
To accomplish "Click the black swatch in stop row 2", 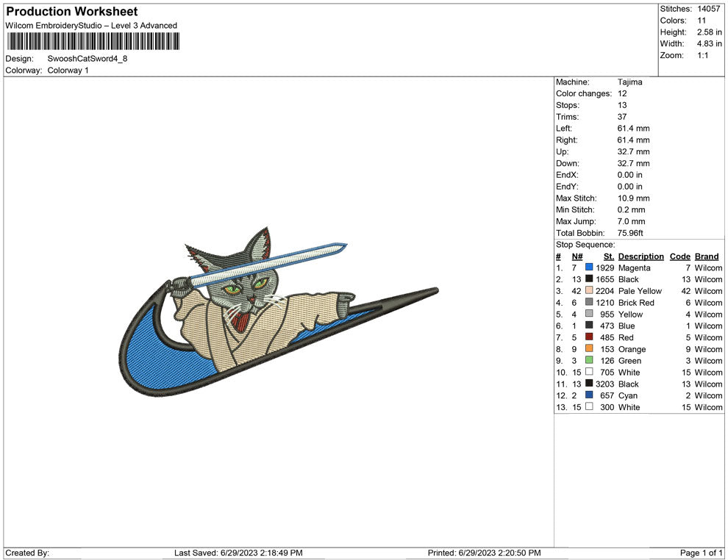I will coord(589,279).
